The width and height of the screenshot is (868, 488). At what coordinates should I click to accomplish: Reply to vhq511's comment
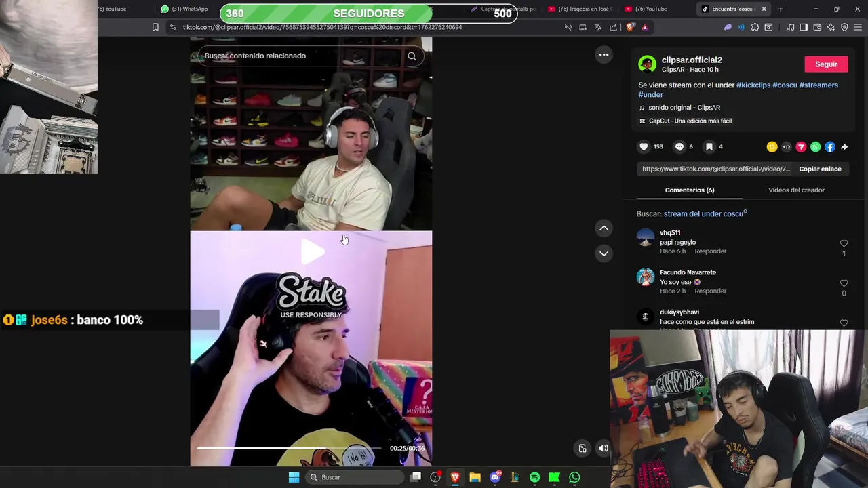pyautogui.click(x=710, y=251)
